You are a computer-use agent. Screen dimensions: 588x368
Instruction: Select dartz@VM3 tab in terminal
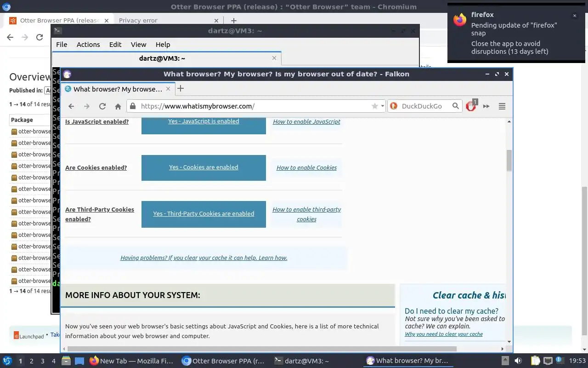point(166,58)
